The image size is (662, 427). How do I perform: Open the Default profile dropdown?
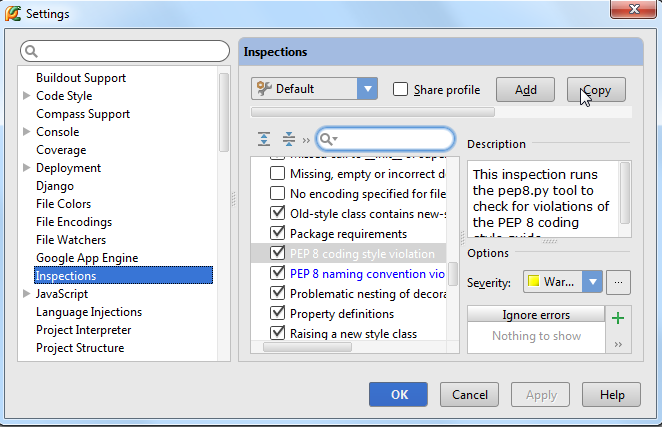367,89
